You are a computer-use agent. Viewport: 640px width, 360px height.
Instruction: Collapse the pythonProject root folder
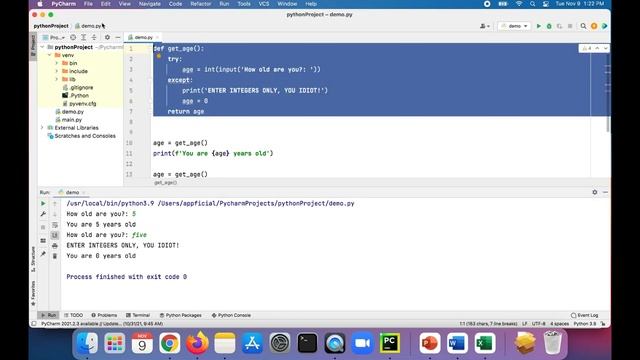tap(42, 47)
